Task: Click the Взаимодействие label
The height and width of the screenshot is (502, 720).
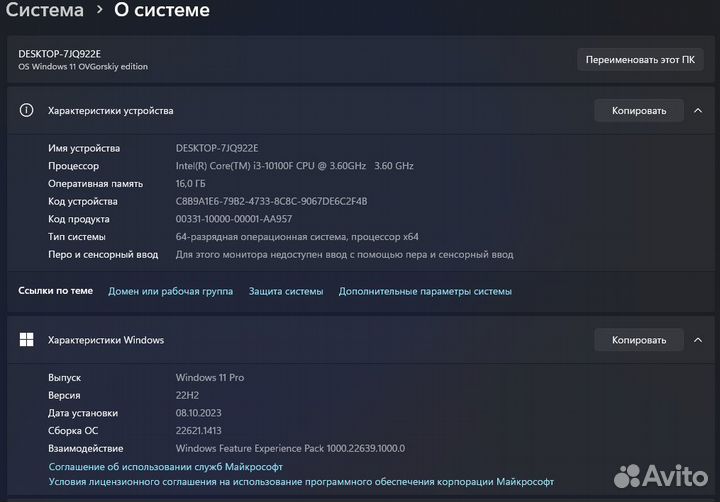Action: tap(86, 448)
